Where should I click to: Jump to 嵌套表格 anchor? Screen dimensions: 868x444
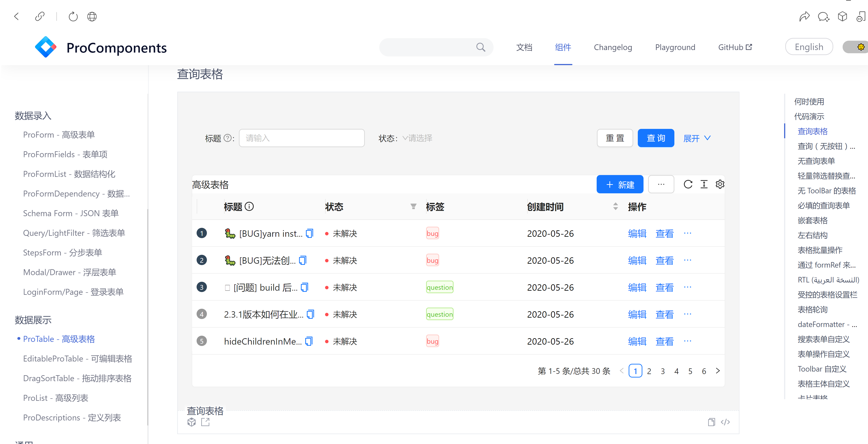812,220
